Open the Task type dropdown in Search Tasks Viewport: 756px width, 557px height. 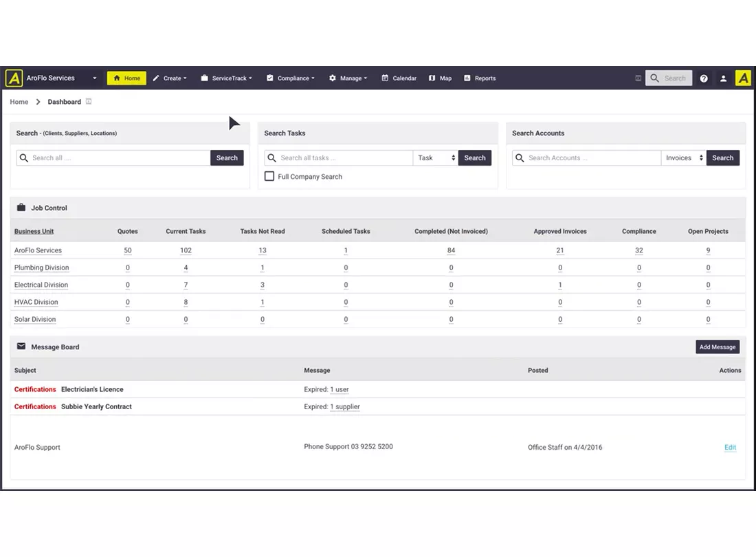click(435, 157)
